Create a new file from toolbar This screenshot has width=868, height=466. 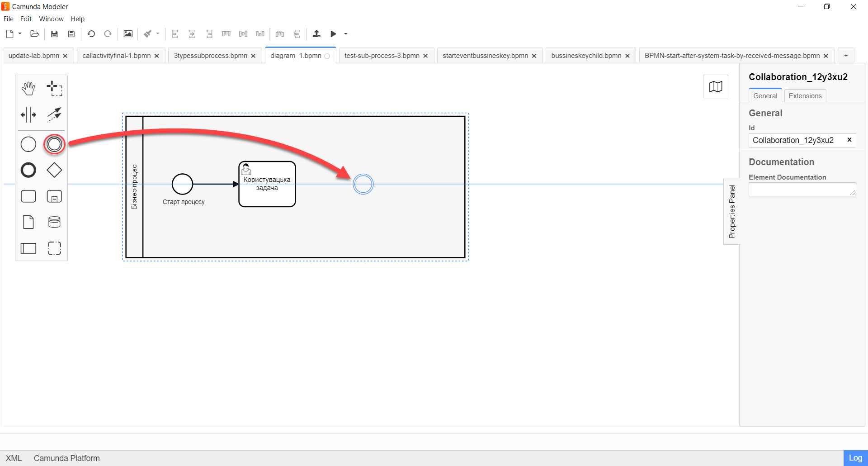(x=9, y=34)
